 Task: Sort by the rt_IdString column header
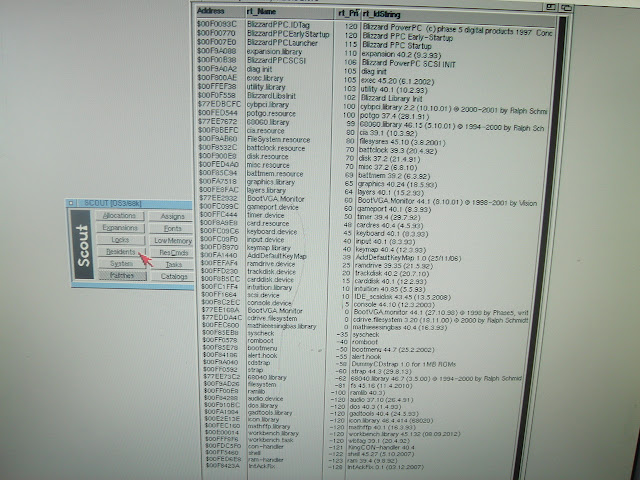click(x=458, y=16)
